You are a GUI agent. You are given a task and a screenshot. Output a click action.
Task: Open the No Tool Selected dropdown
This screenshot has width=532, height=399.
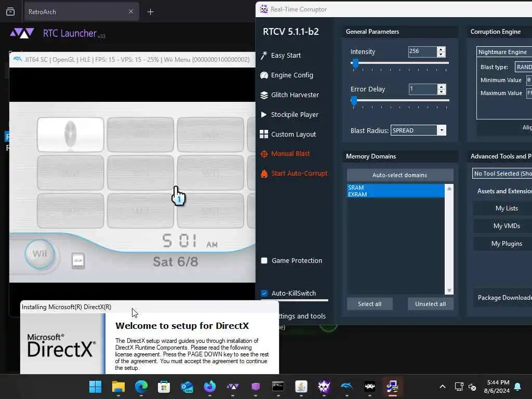click(502, 174)
